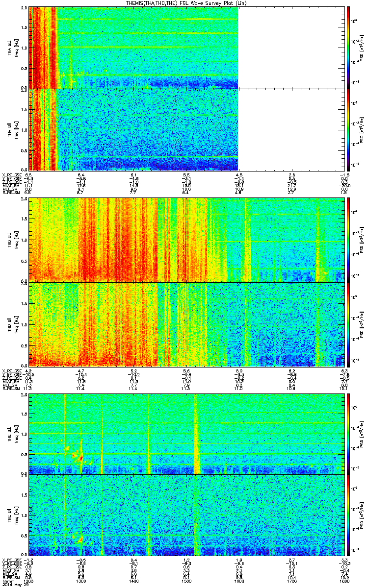Click the '1600' time tick label
Screen dimensions: 368x588
239,580
